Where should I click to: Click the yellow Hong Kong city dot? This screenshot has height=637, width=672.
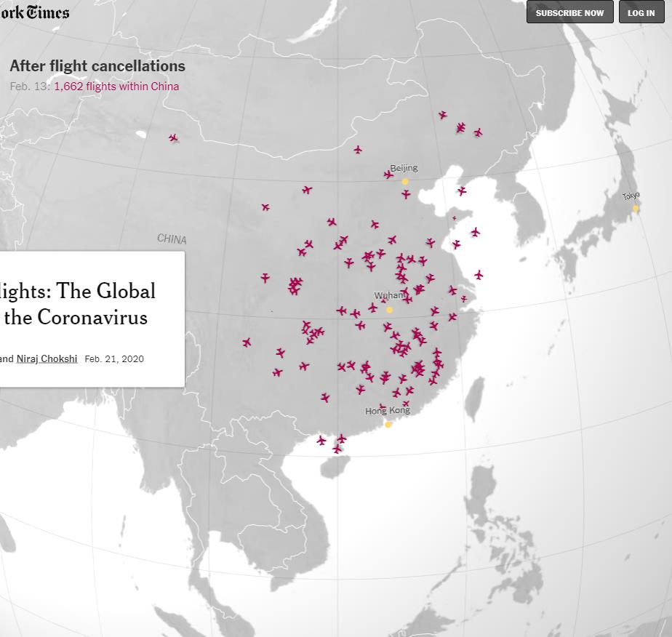(x=388, y=425)
